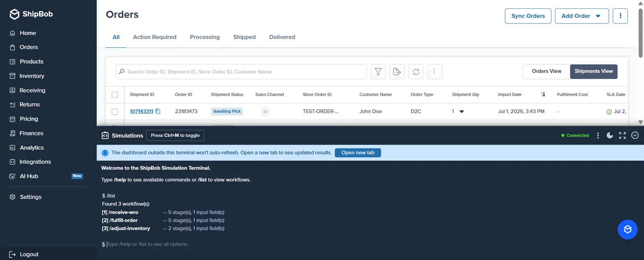Click the Finances sidebar icon

pyautogui.click(x=12, y=133)
